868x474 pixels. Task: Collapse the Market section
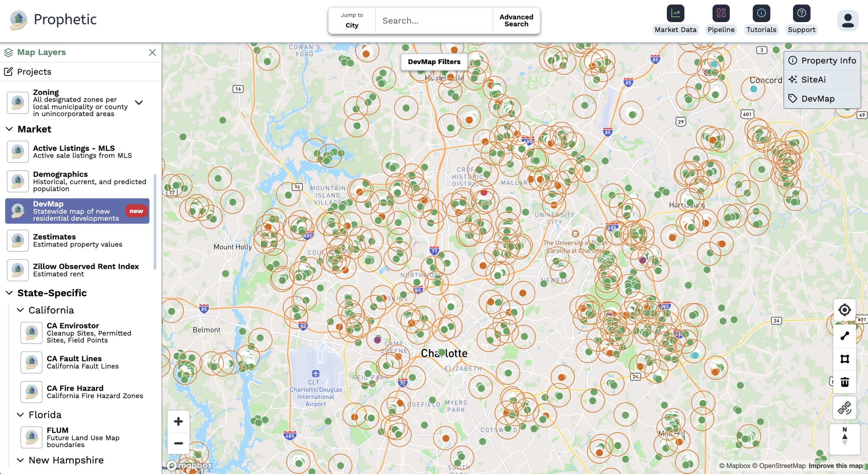9,129
